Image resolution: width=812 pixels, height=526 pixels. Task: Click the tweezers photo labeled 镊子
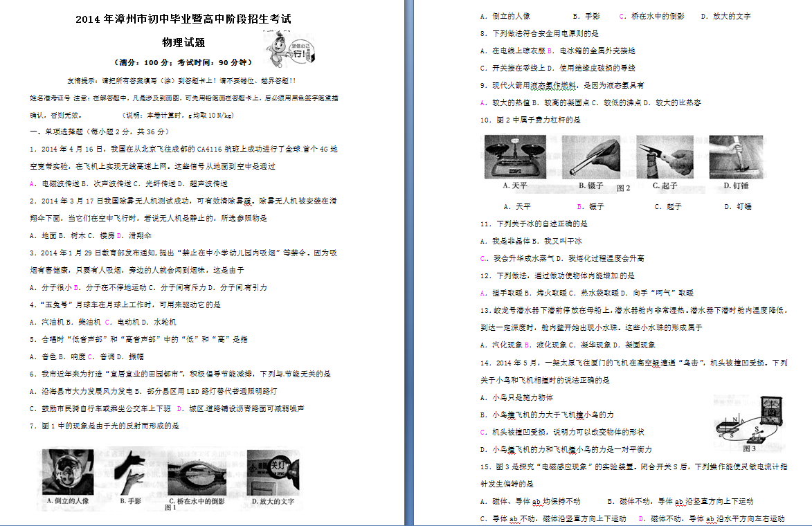pyautogui.click(x=590, y=157)
